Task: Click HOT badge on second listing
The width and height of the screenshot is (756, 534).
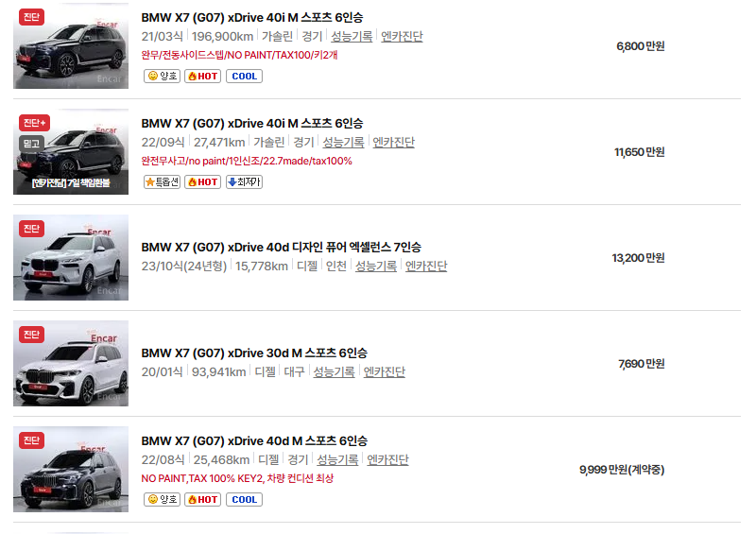Action: click(202, 181)
